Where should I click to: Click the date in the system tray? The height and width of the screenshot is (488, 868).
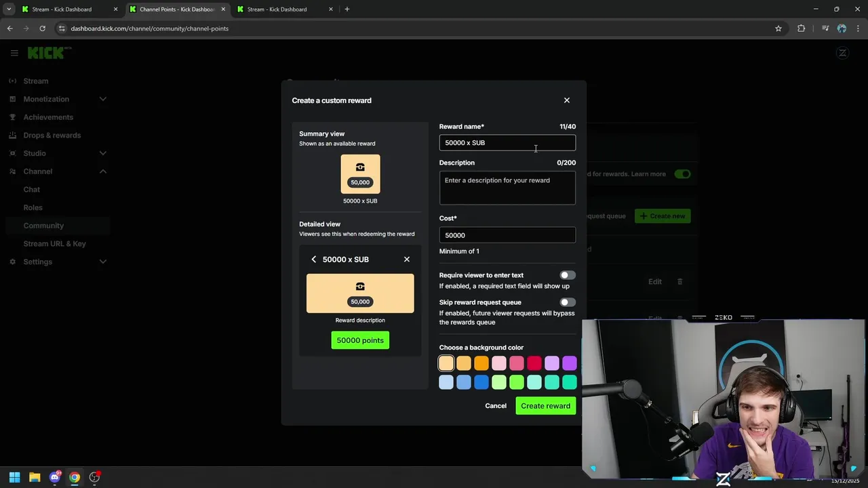(845, 481)
